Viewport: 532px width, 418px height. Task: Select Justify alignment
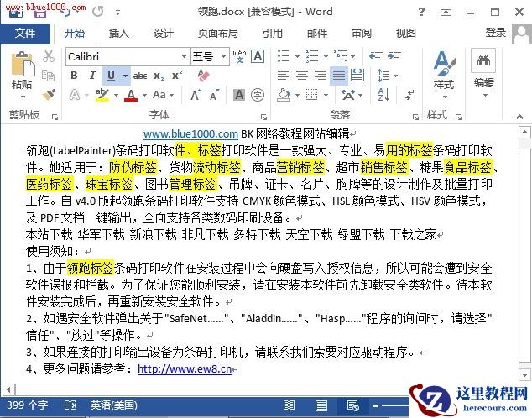pyautogui.click(x=339, y=76)
